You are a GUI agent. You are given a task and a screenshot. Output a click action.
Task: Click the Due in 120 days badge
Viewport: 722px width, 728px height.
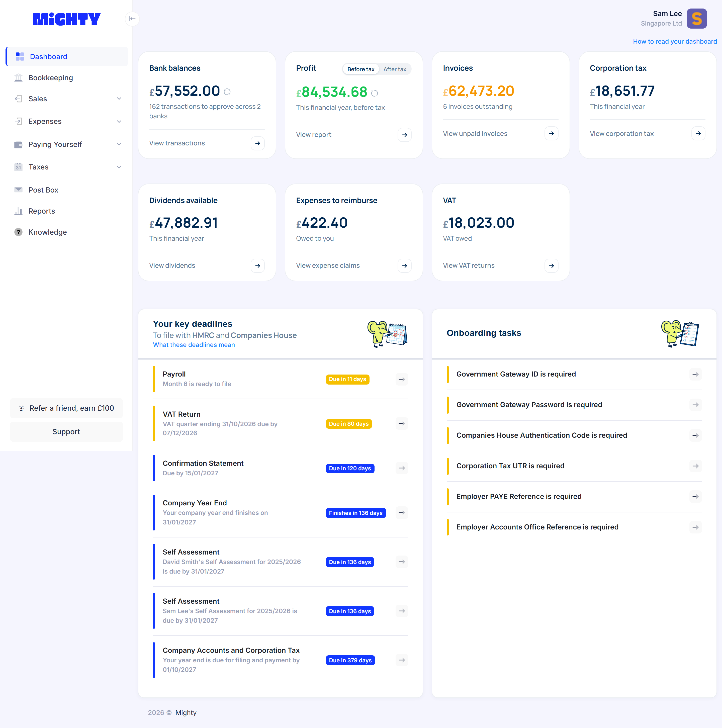coord(350,468)
